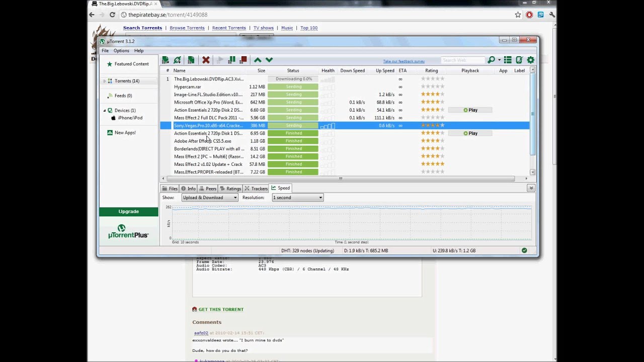The image size is (644, 362).
Task: Open Browse Torrents link on Pirate Bay
Action: [187, 28]
